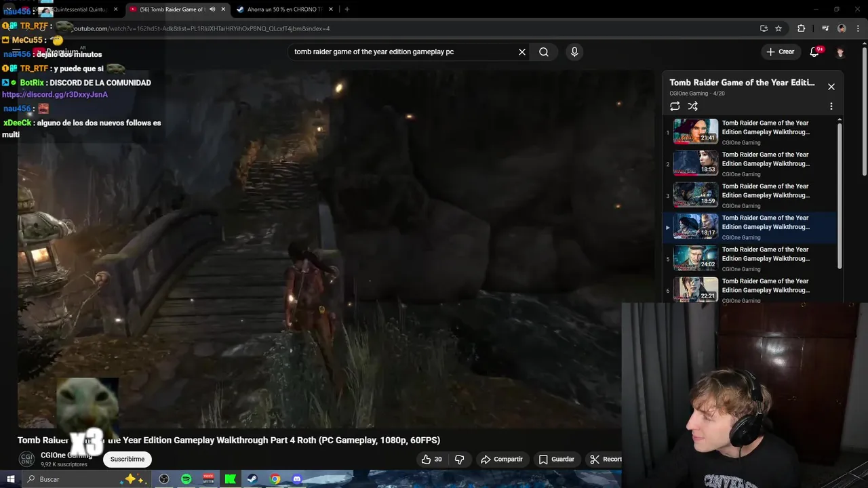The image size is (868, 488).
Task: Click the video title text below player
Action: pos(229,441)
